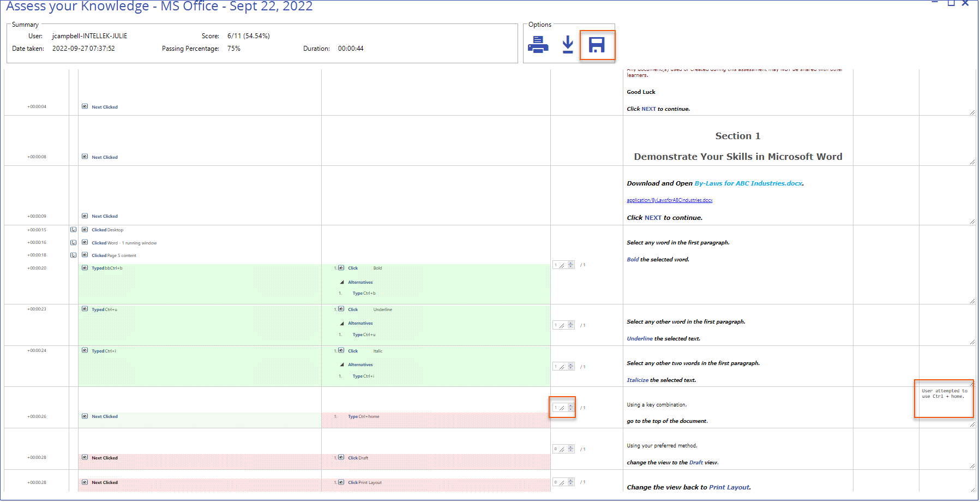The width and height of the screenshot is (980, 502).
Task: Click 'go to the top of the document.' instruction
Action: (x=667, y=421)
